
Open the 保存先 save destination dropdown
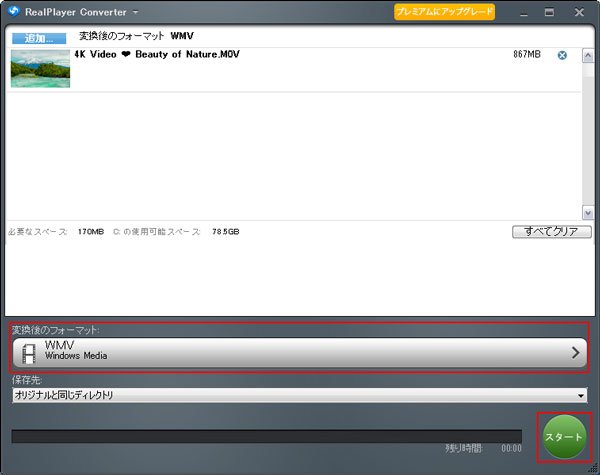[300, 395]
